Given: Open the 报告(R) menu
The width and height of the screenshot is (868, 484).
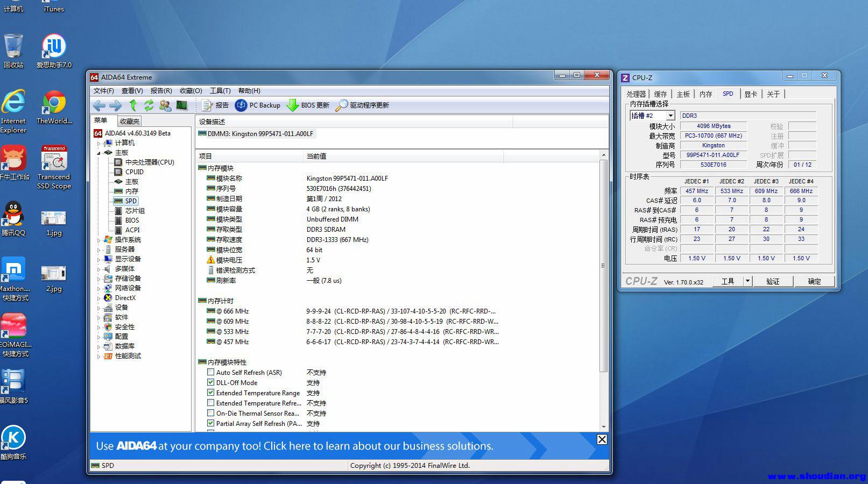Looking at the screenshot, I should coord(161,91).
